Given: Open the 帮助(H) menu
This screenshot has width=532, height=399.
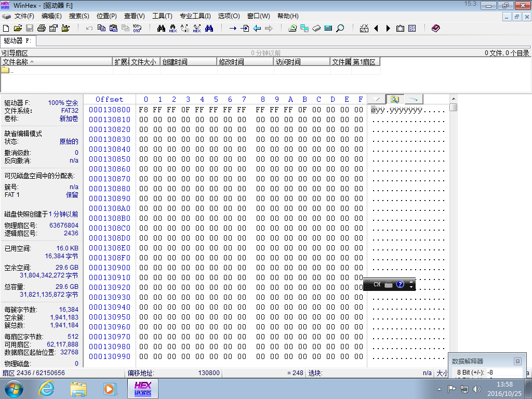Looking at the screenshot, I should pyautogui.click(x=288, y=16).
